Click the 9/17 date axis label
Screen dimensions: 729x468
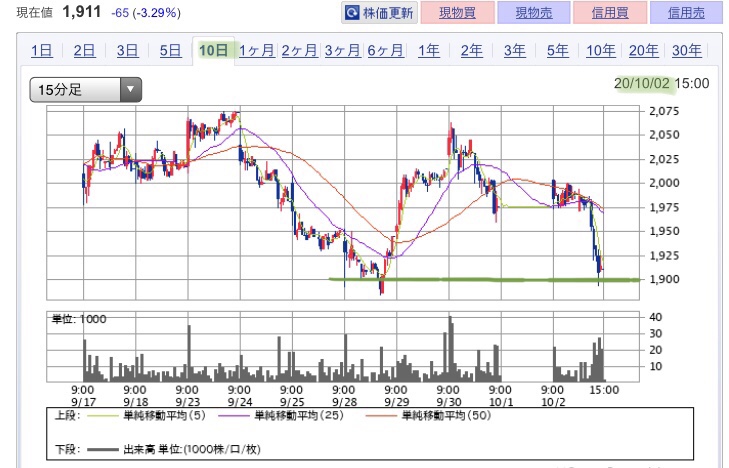click(x=83, y=402)
